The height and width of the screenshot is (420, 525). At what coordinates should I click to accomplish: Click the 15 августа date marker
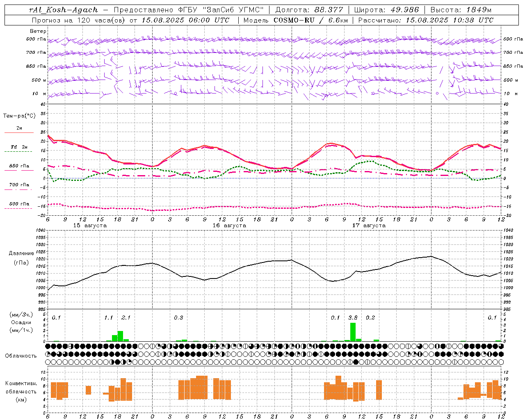coord(90,226)
